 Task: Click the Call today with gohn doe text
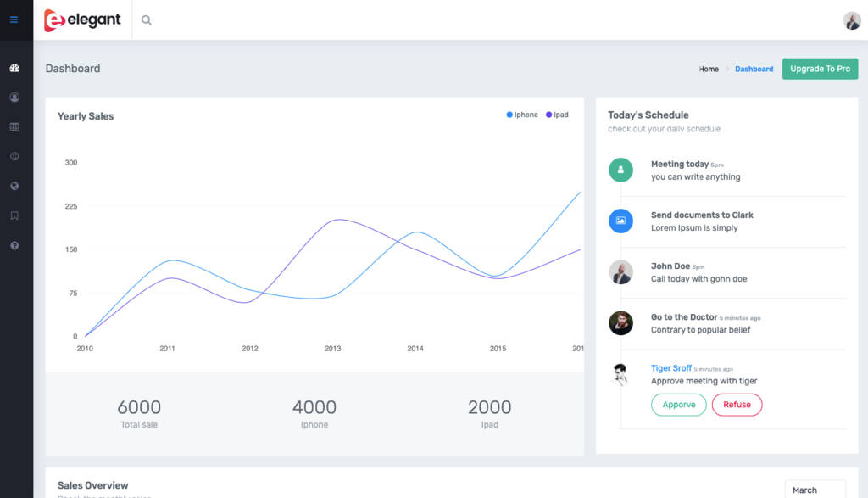pos(699,279)
